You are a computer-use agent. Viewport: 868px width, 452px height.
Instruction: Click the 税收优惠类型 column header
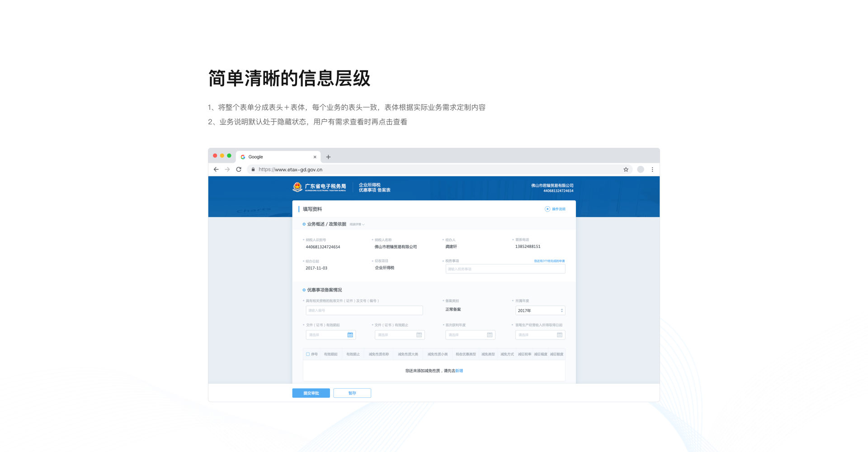466,354
